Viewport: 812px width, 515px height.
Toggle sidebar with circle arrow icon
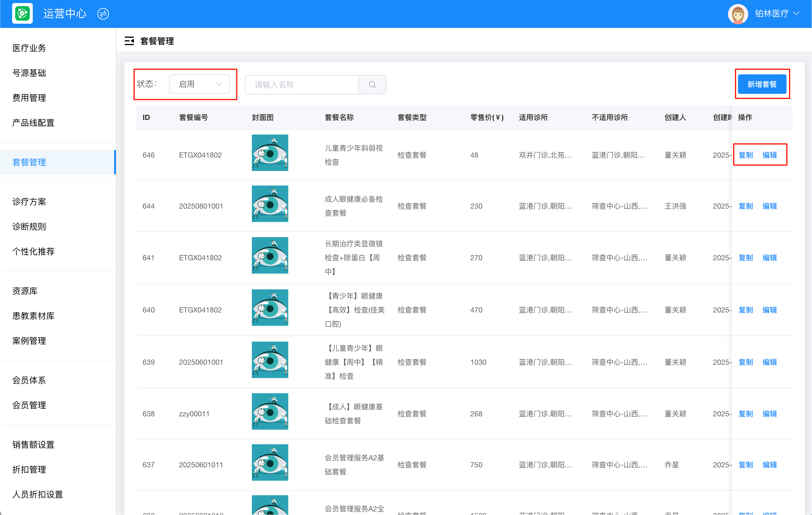tap(103, 14)
